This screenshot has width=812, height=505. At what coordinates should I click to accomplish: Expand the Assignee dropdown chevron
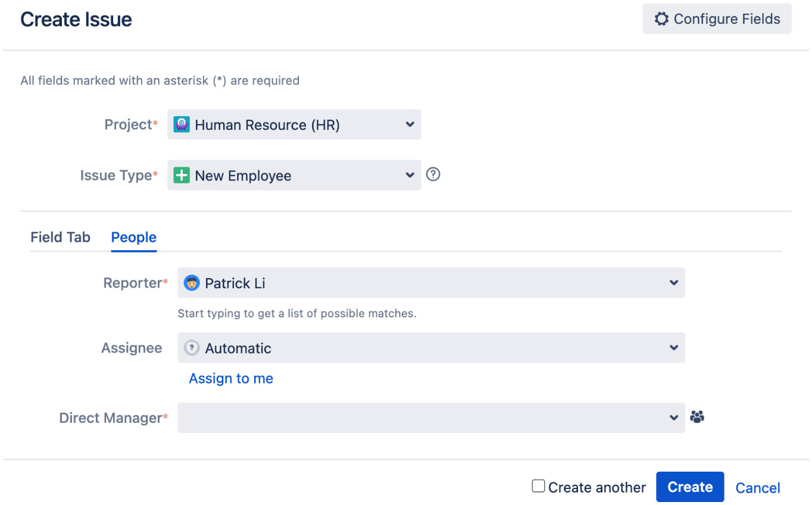[673, 348]
